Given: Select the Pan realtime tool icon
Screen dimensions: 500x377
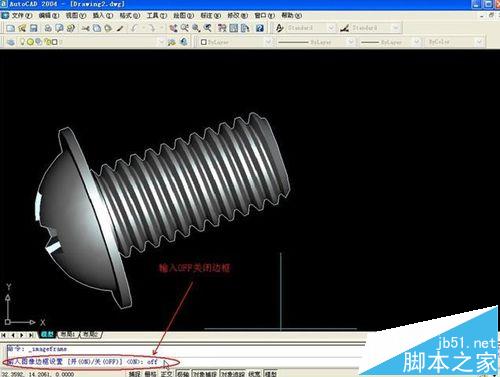Looking at the screenshot, I should pyautogui.click(x=173, y=28).
